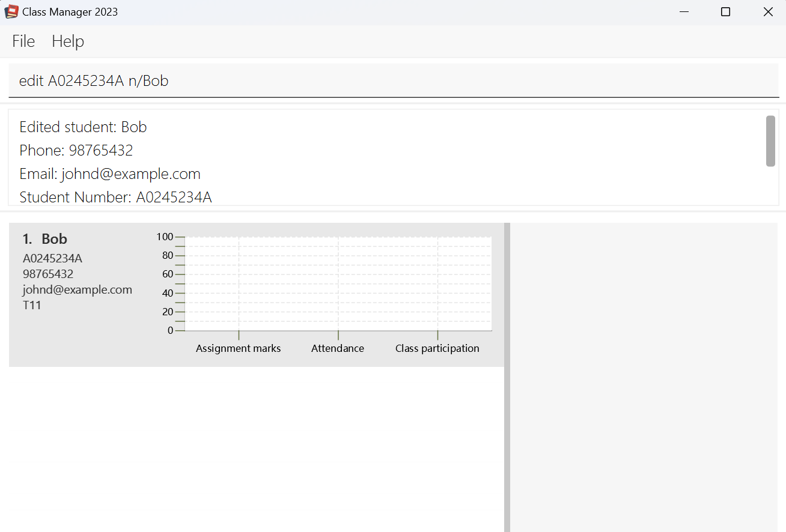Click the command input field

(394, 80)
